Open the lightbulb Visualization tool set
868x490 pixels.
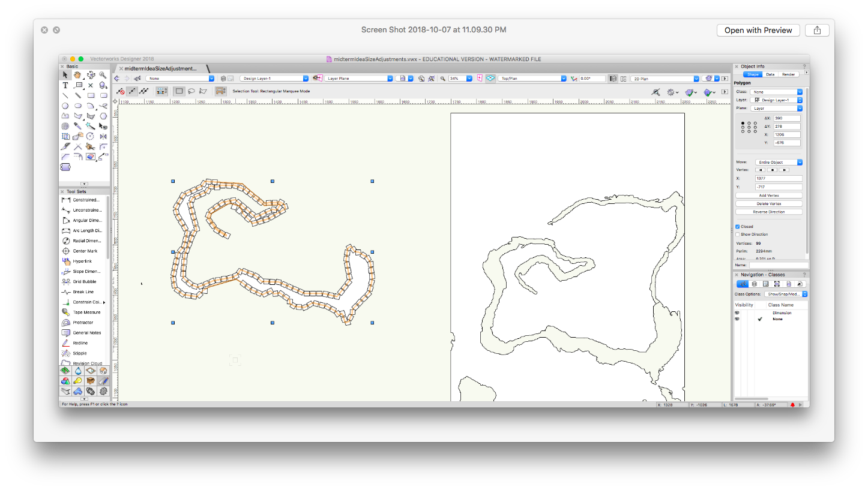pos(78,381)
